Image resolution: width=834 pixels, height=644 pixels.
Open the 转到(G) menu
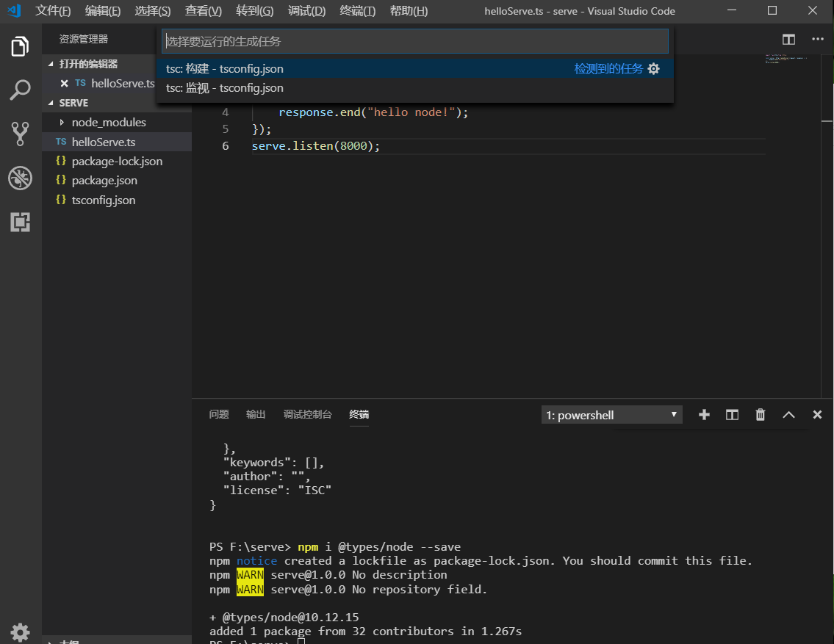[255, 10]
